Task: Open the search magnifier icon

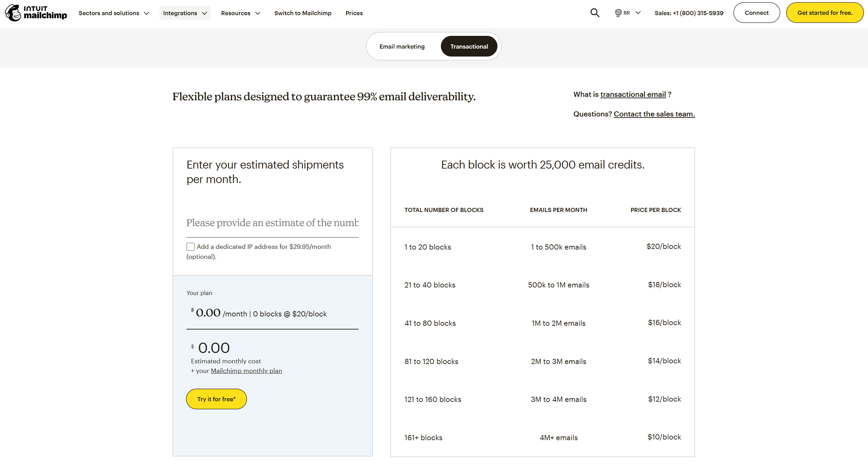Action: pyautogui.click(x=595, y=13)
